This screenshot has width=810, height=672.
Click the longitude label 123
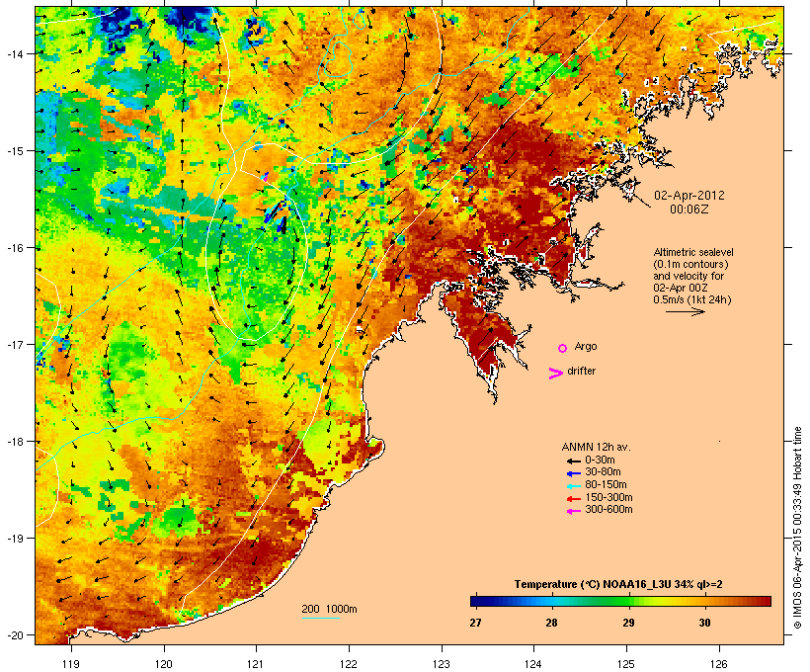442,664
